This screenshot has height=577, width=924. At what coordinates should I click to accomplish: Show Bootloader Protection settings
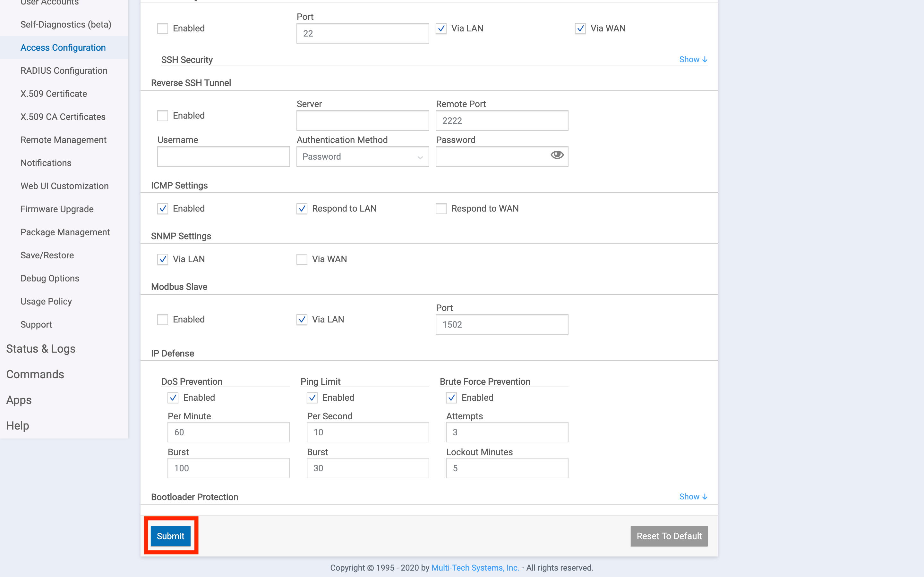coord(692,497)
